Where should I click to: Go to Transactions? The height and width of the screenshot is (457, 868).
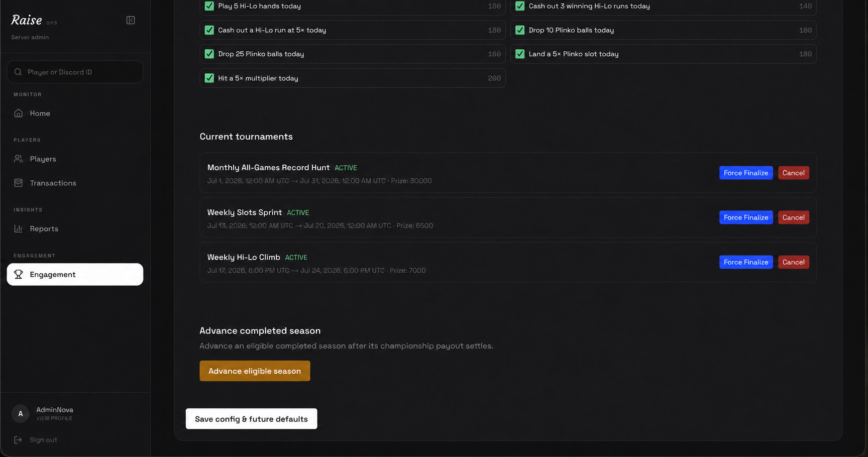click(75, 183)
